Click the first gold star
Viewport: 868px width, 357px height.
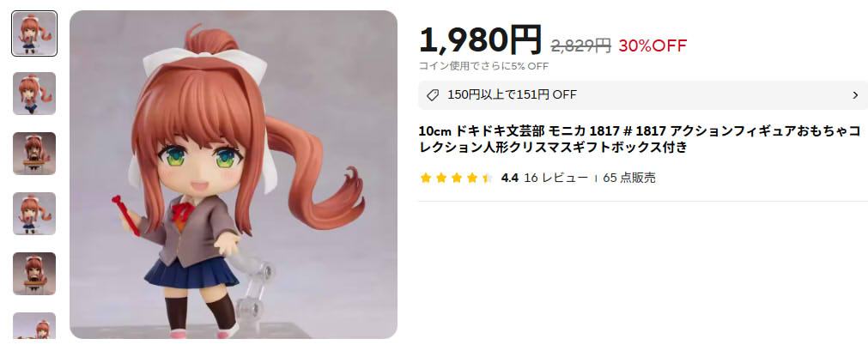pos(425,178)
